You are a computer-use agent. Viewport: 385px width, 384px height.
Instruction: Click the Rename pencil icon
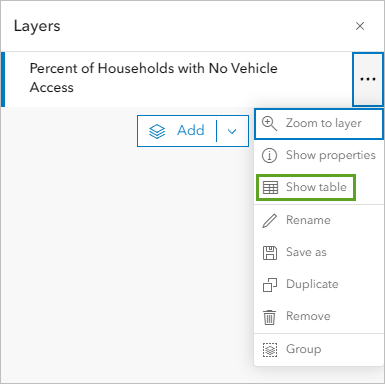click(269, 220)
